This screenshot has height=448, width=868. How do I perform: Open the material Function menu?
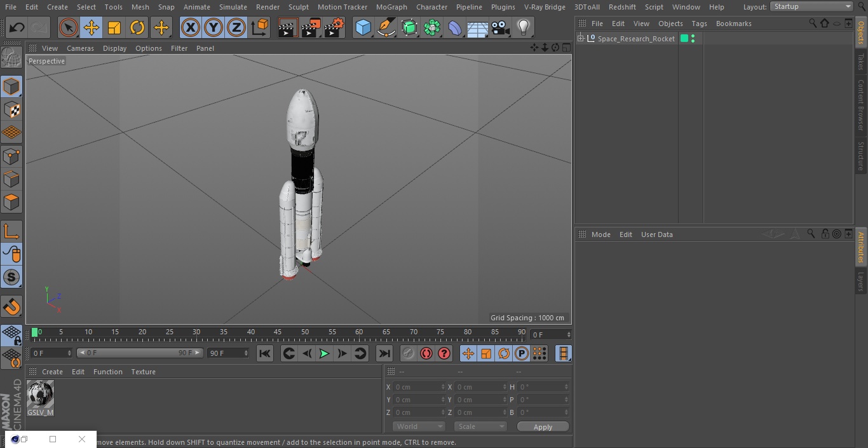point(108,372)
